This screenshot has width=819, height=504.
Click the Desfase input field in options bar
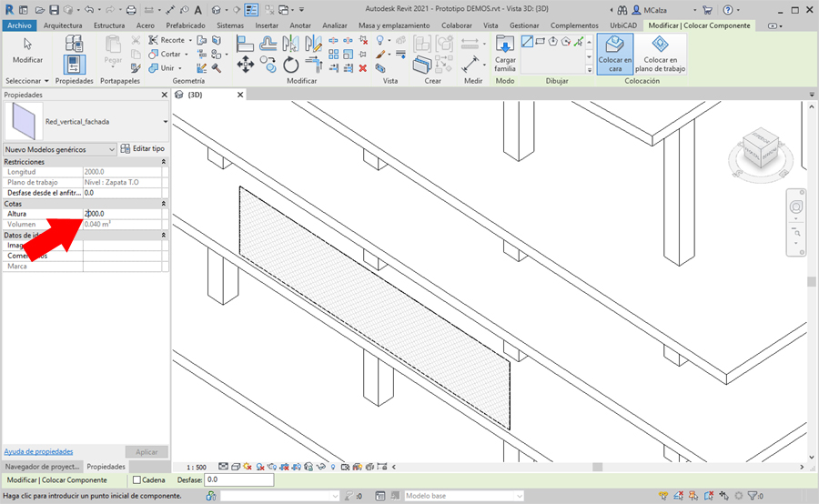238,479
